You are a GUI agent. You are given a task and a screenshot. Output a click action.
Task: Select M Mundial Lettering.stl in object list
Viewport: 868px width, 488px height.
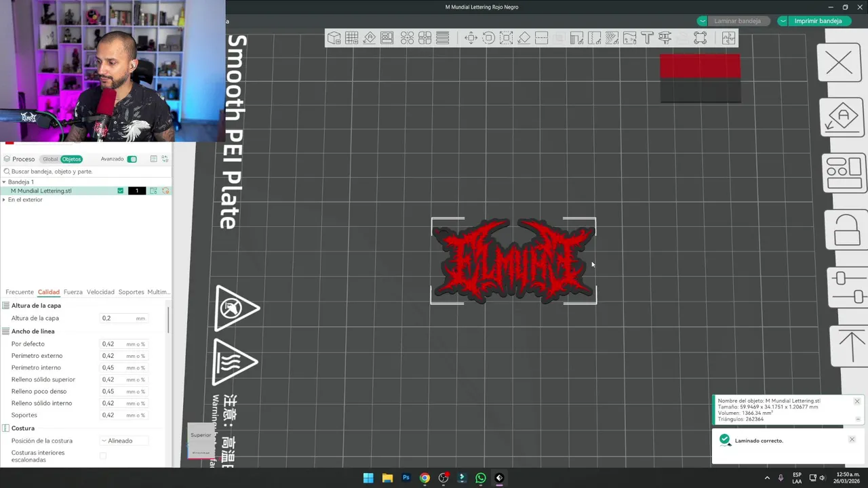tap(41, 191)
